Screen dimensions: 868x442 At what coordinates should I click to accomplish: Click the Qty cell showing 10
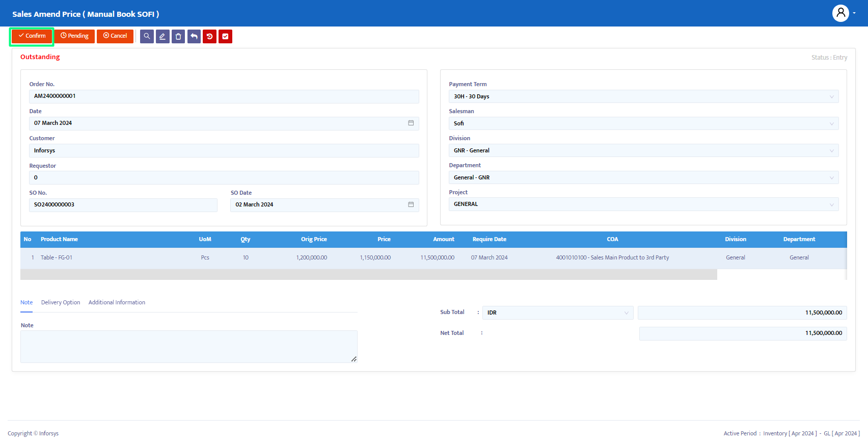[246, 257]
